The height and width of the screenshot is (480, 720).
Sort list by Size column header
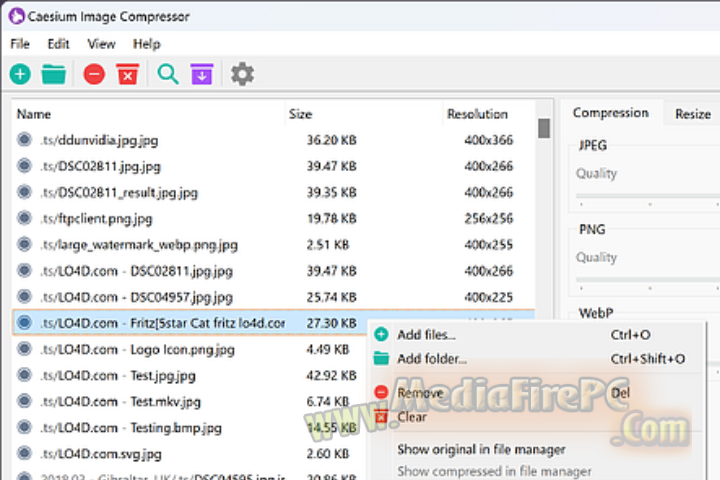pyautogui.click(x=363, y=114)
